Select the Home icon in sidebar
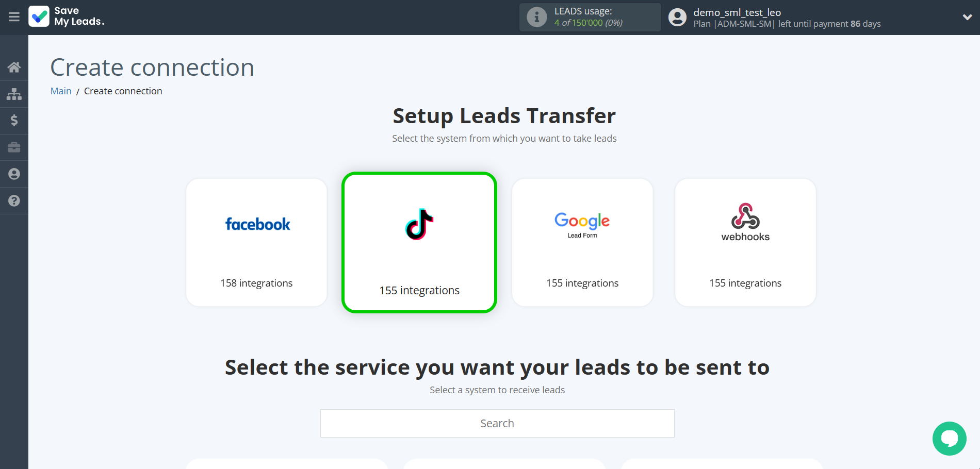Viewport: 980px width, 469px height. pos(14,67)
